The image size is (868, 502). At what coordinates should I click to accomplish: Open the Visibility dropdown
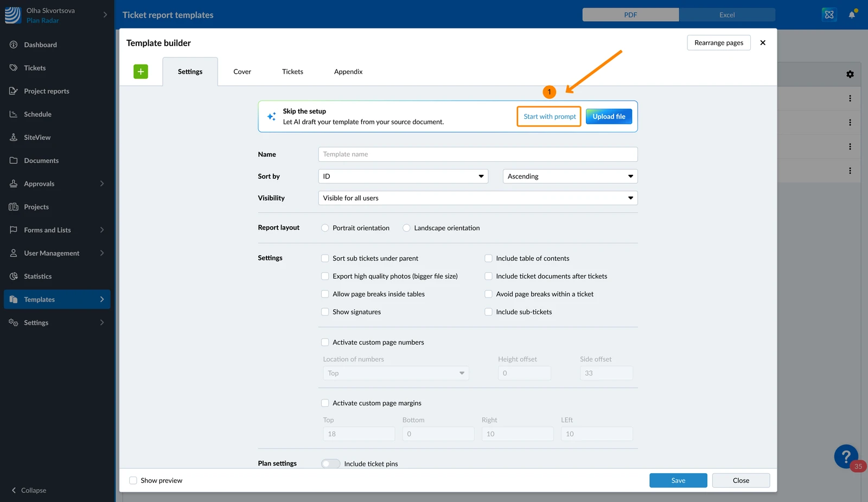478,198
